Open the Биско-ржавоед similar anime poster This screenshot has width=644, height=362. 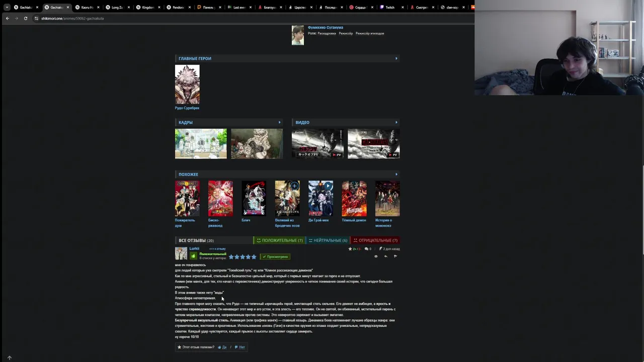[220, 199]
